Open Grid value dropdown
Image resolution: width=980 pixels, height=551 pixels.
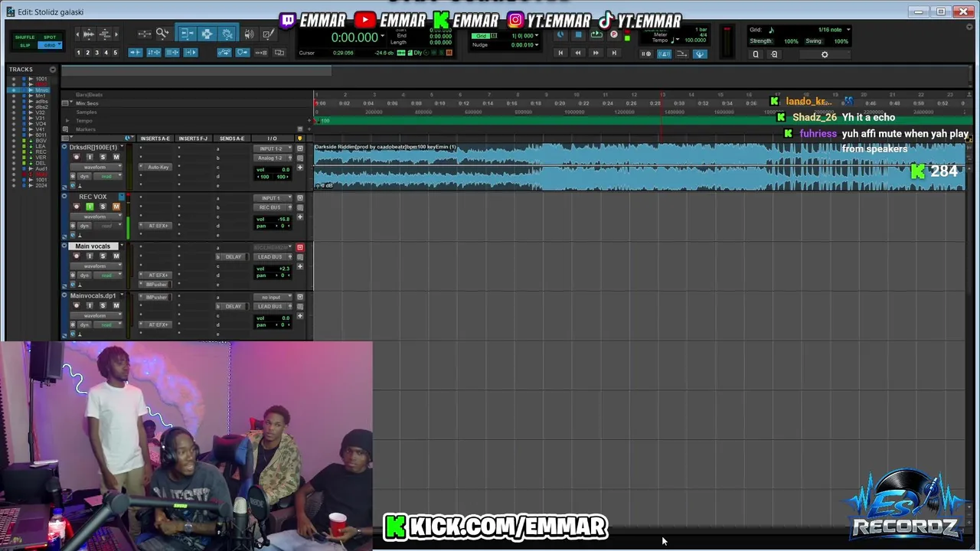[537, 35]
